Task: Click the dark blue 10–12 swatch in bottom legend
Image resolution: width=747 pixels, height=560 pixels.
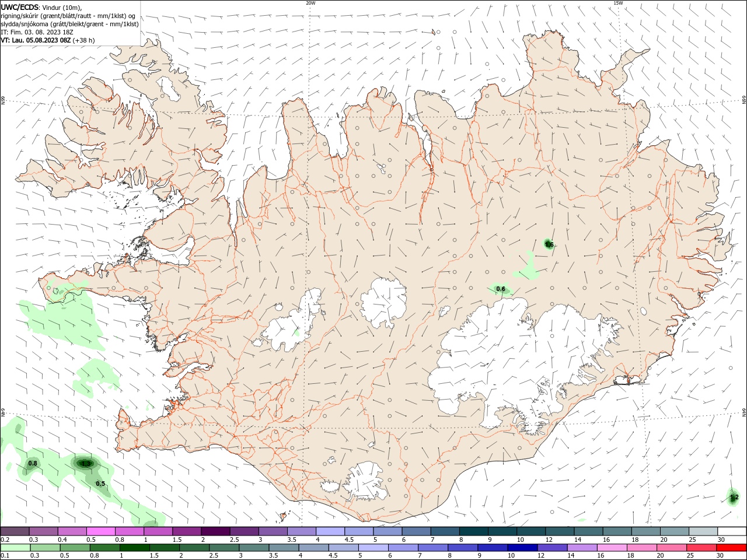Action: (x=522, y=548)
